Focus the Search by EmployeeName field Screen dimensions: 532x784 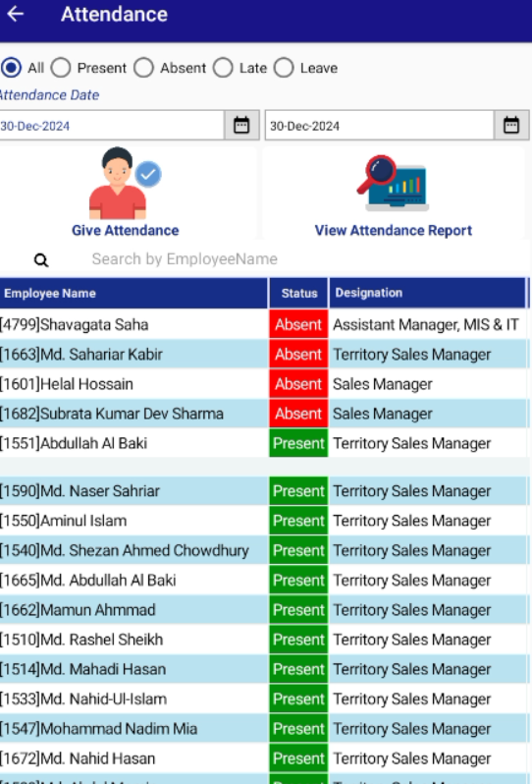click(x=299, y=259)
